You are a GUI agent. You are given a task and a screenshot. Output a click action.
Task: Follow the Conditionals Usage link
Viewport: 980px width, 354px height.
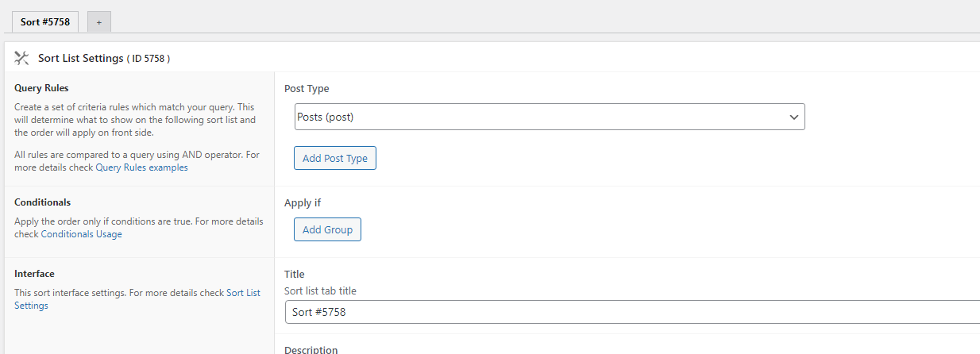tap(81, 234)
